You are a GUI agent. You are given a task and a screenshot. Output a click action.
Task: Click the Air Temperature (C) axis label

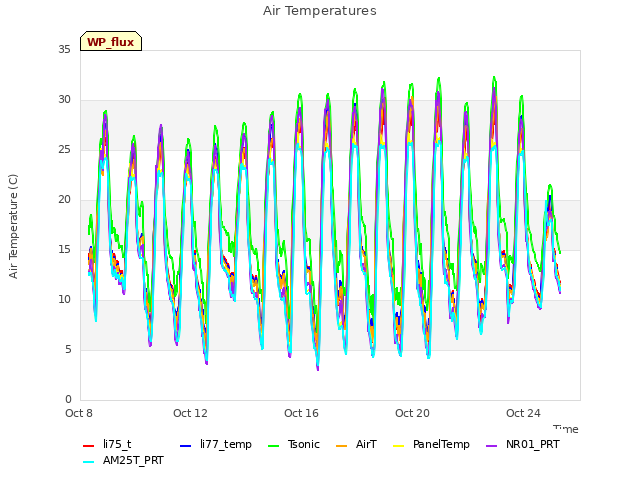(13, 227)
